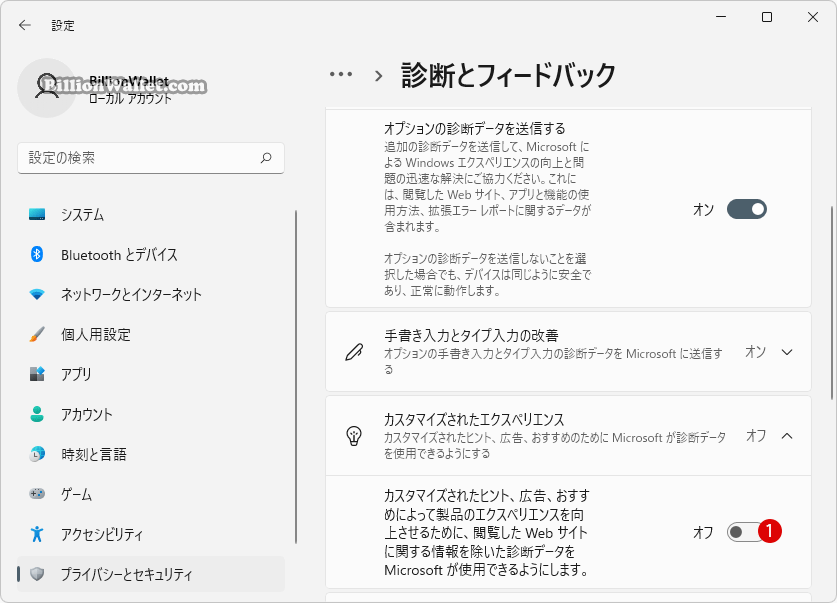Click the 診断とフィードバック page title

(508, 75)
